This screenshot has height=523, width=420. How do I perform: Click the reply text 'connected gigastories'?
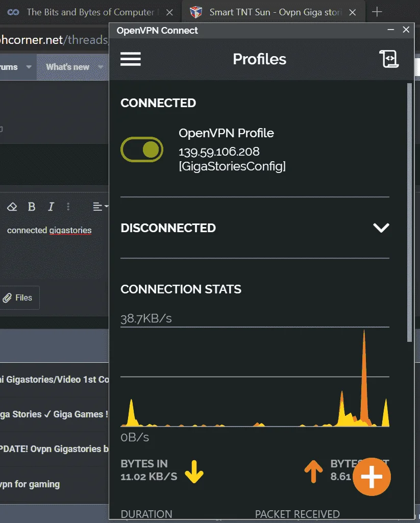50,230
